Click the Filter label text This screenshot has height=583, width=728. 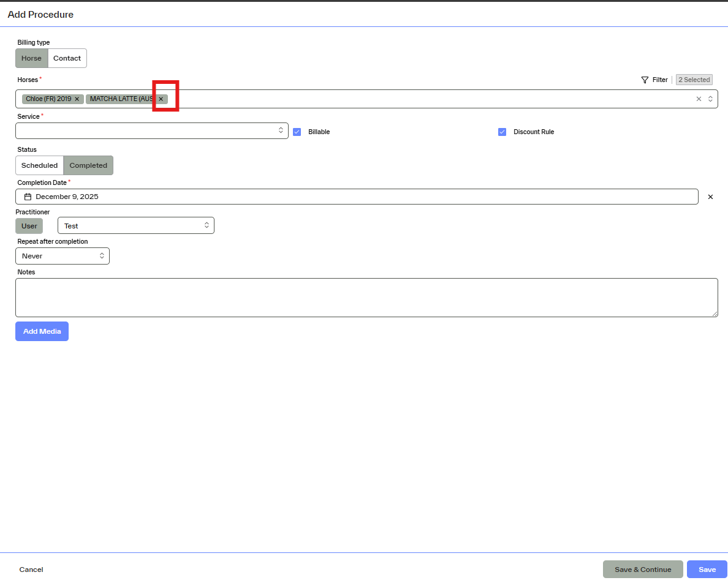point(660,80)
